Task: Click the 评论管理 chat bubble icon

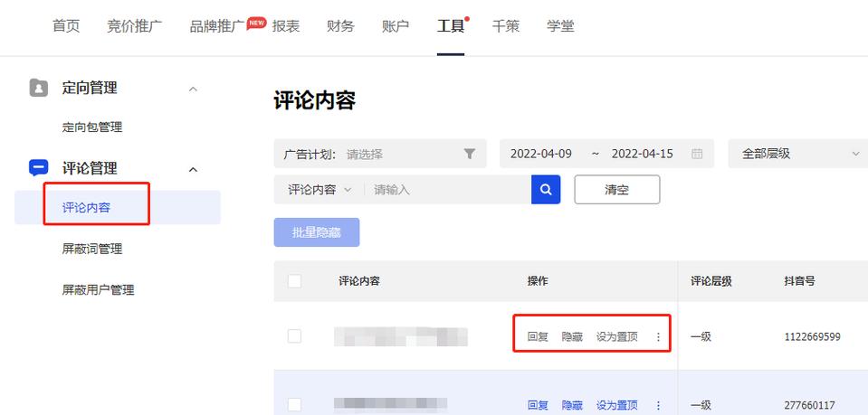Action: (x=38, y=168)
